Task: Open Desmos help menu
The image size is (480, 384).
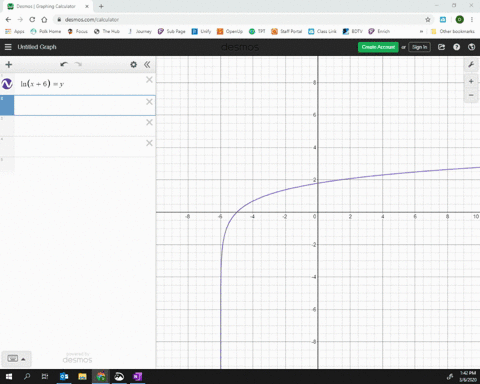Action: 456,47
